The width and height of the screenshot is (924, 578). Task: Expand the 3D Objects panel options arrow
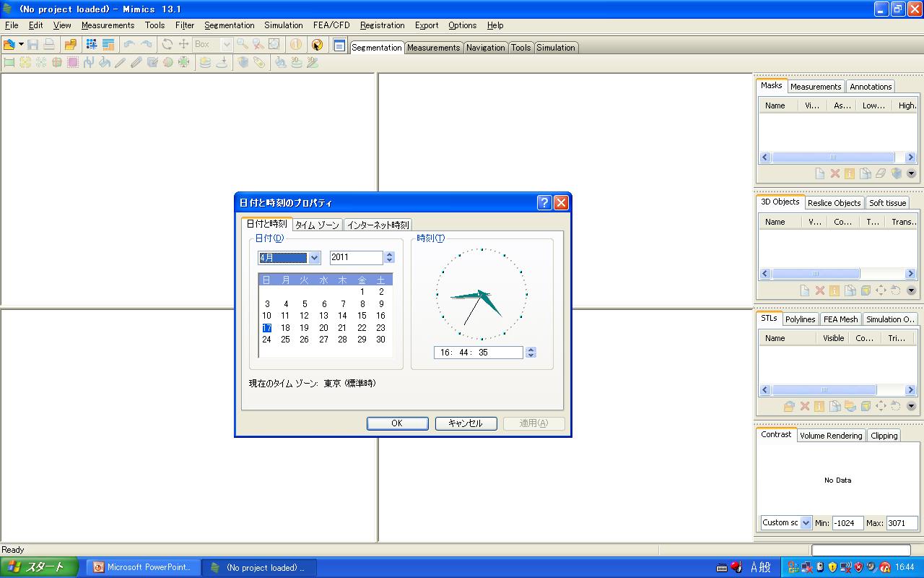point(911,290)
